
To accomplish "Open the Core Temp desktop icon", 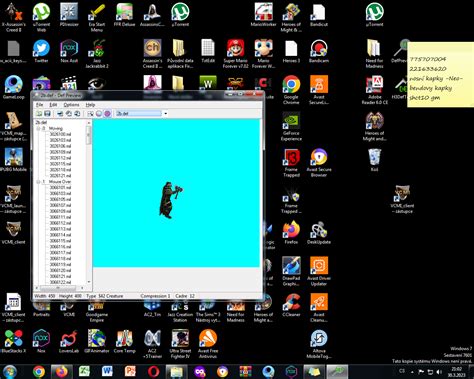I will 124,341.
